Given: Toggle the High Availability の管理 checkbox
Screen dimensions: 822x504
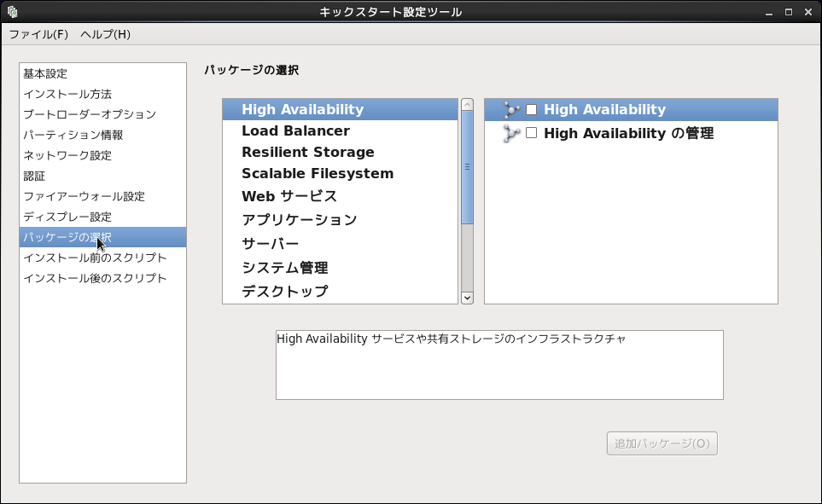Looking at the screenshot, I should point(532,133).
